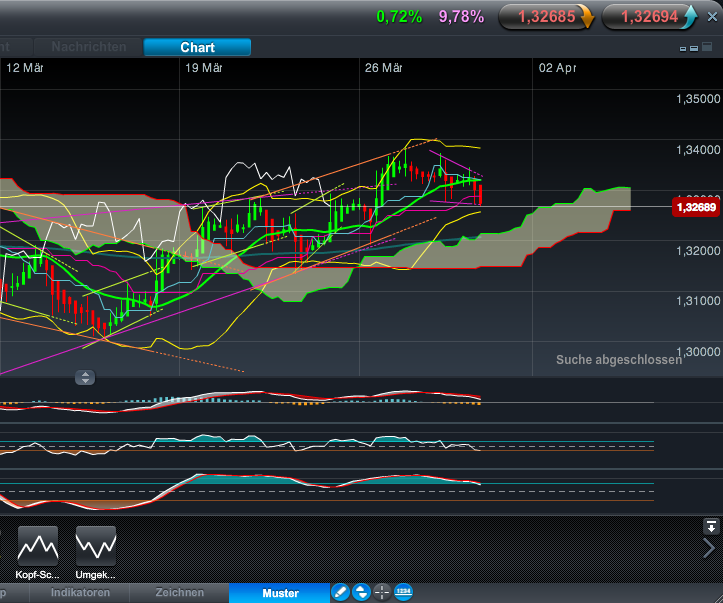The image size is (723, 603).
Task: Select the Muster tab
Action: (280, 593)
